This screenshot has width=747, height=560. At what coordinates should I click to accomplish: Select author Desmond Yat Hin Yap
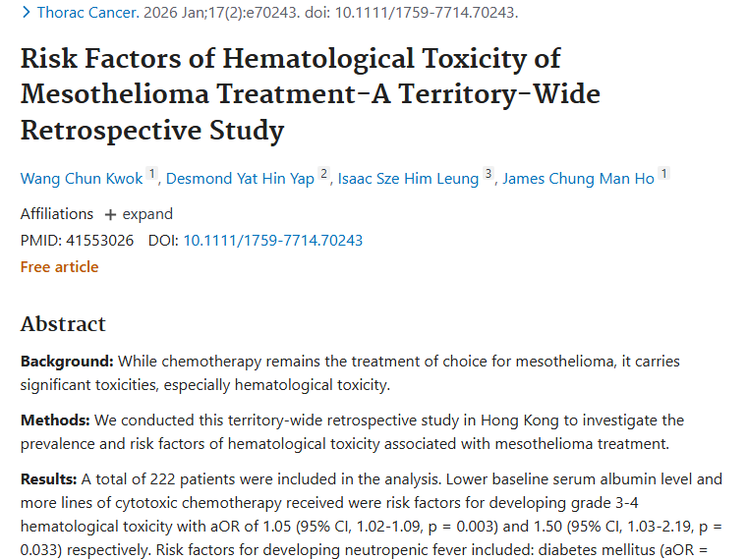pos(240,179)
